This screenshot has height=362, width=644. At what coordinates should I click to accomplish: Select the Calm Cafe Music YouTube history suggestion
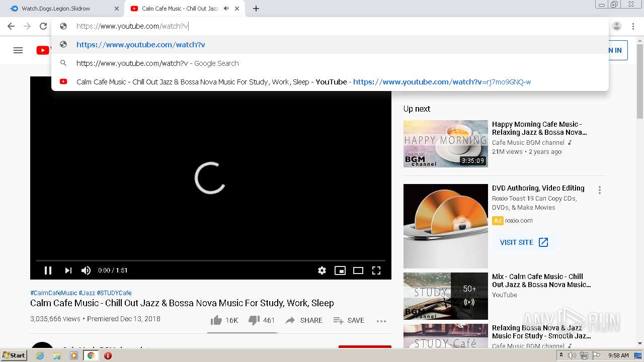330,81
